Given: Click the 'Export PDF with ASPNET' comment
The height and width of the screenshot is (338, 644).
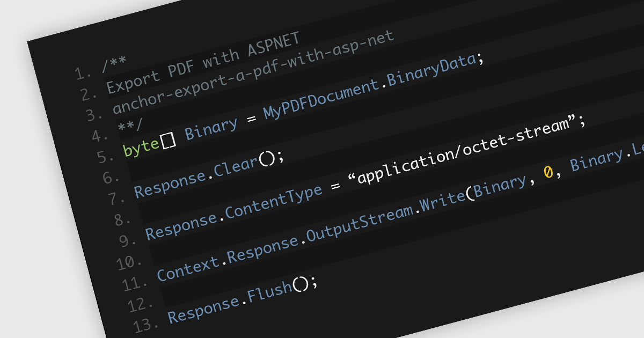Looking at the screenshot, I should pyautogui.click(x=203, y=62).
